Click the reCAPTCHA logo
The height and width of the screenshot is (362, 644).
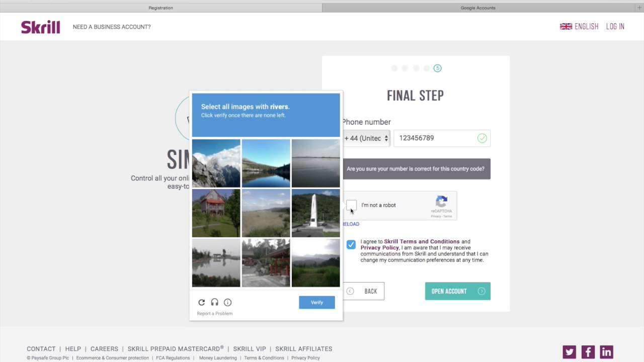pos(442,202)
